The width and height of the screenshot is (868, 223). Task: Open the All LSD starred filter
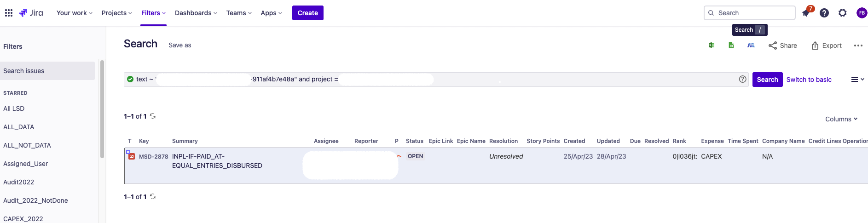tap(14, 109)
